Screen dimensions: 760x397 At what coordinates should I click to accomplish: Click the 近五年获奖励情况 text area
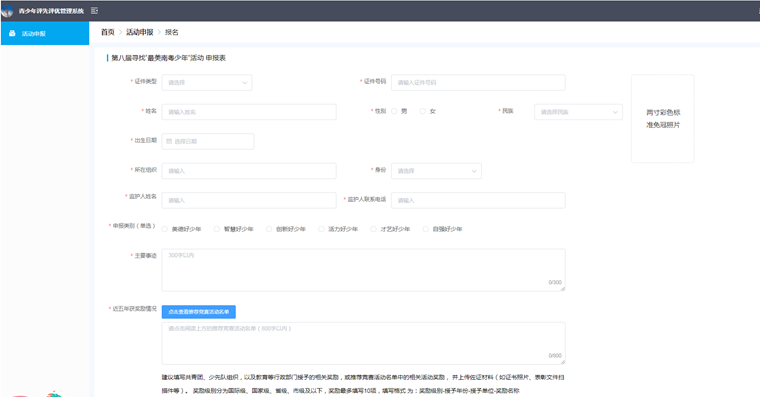(364, 343)
